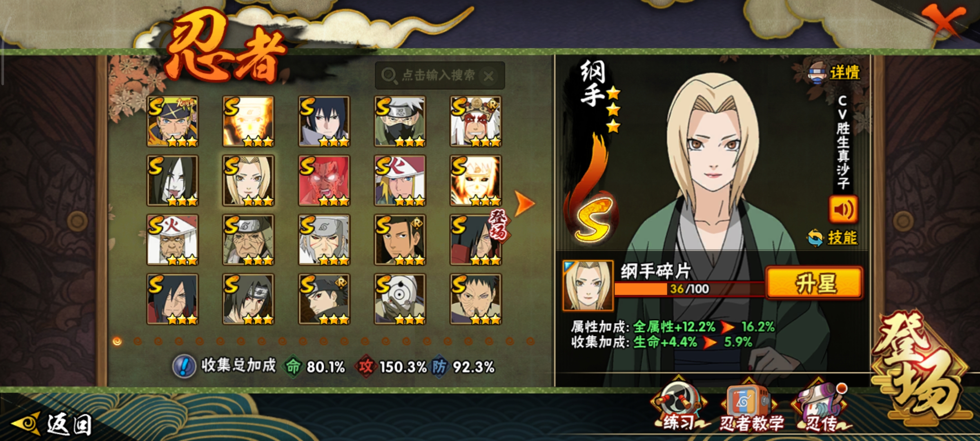Click the blue info icon beside 收集总加成
980x441 pixels.
[184, 366]
